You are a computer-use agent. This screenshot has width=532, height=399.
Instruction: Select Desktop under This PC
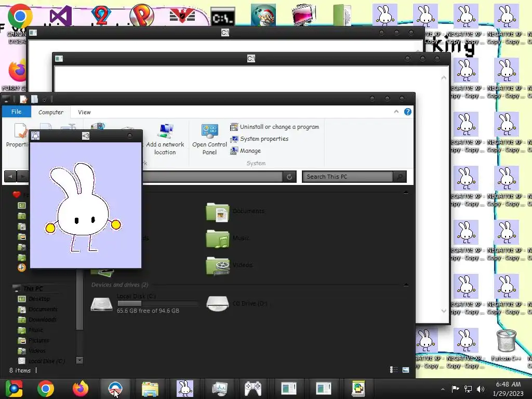point(39,299)
